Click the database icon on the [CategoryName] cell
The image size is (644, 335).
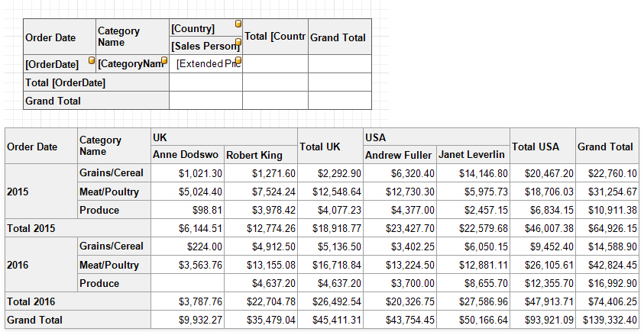164,60
